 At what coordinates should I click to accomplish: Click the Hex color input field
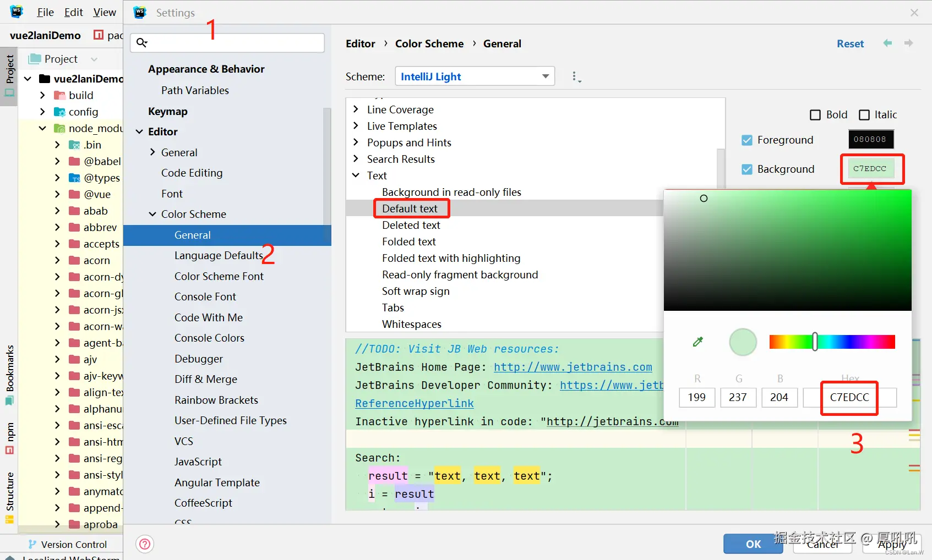coord(849,397)
